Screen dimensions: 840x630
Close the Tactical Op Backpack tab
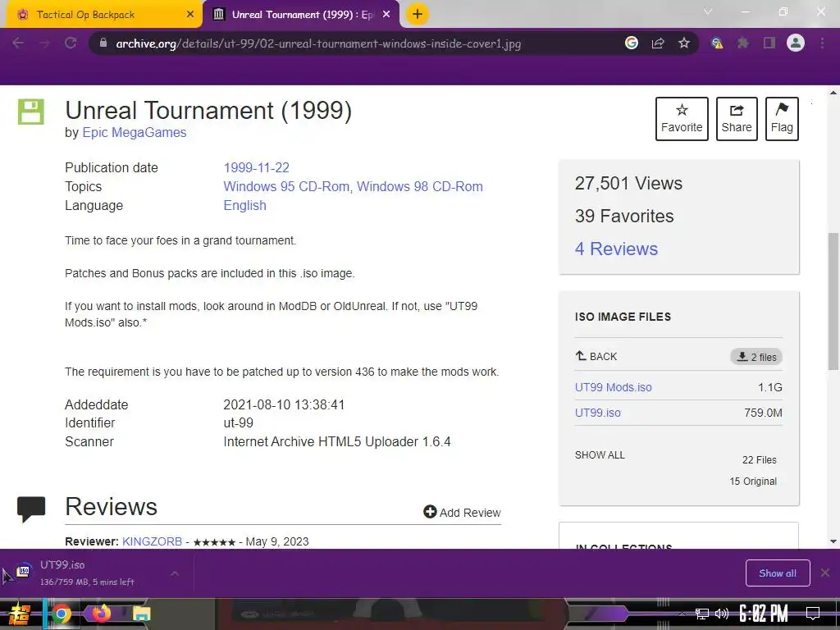click(x=190, y=15)
